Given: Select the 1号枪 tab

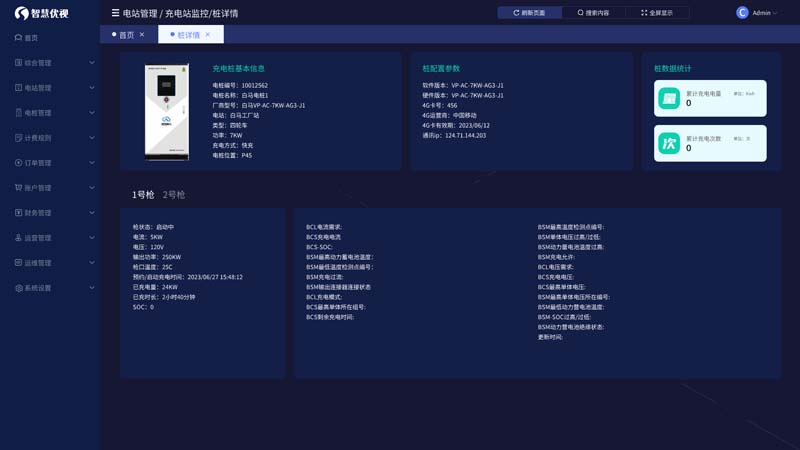Looking at the screenshot, I should pos(143,195).
